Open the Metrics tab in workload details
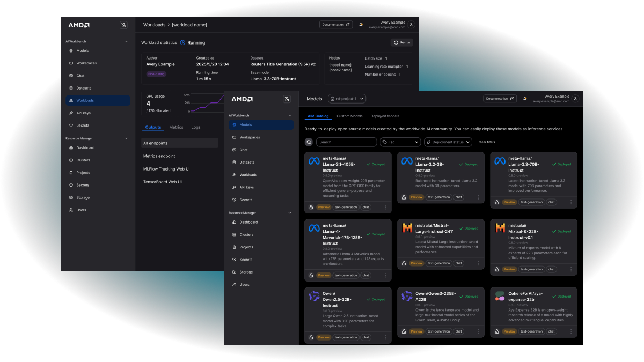This screenshot has height=362, width=644. click(176, 128)
